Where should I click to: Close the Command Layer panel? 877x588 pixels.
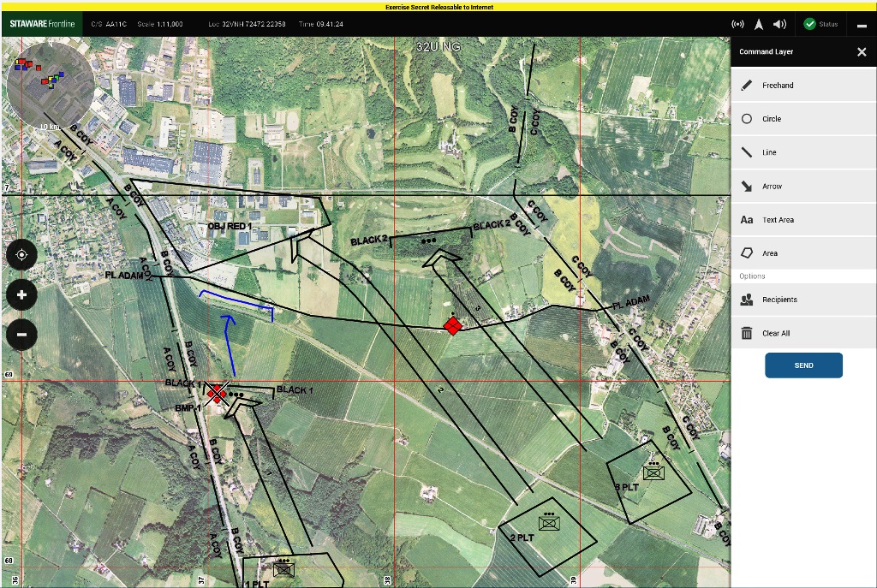point(862,52)
